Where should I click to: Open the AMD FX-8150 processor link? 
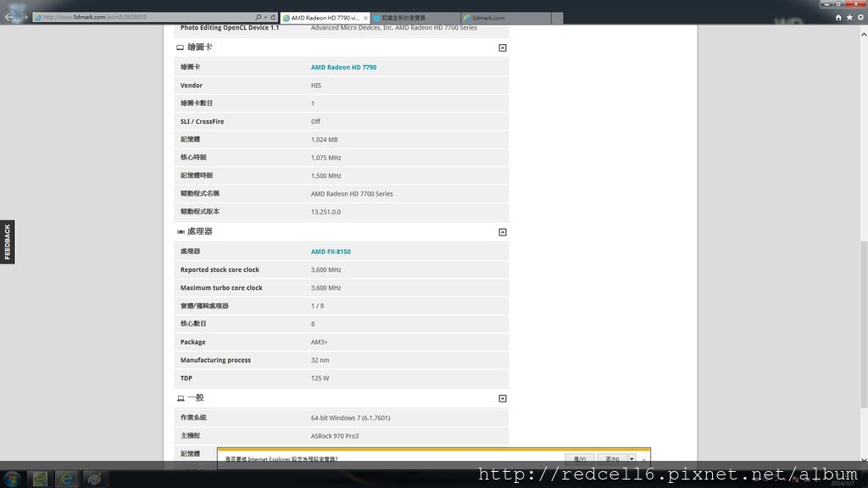(x=331, y=252)
